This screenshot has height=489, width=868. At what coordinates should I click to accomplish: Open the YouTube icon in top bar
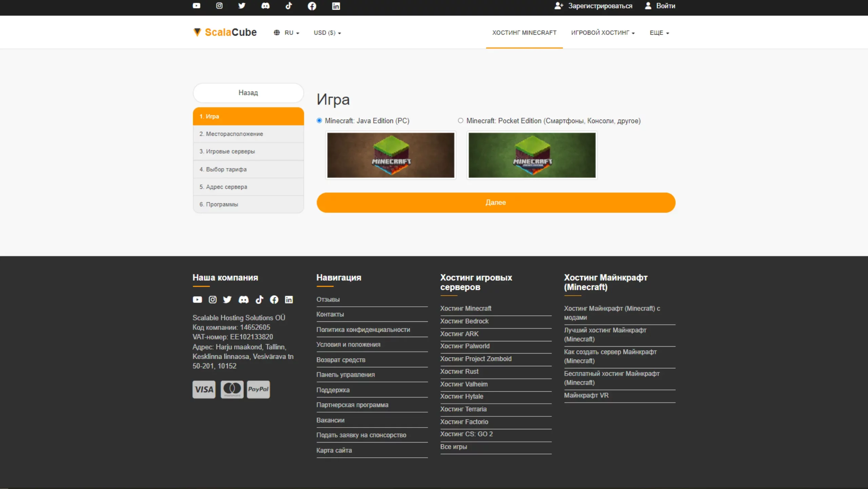point(196,6)
